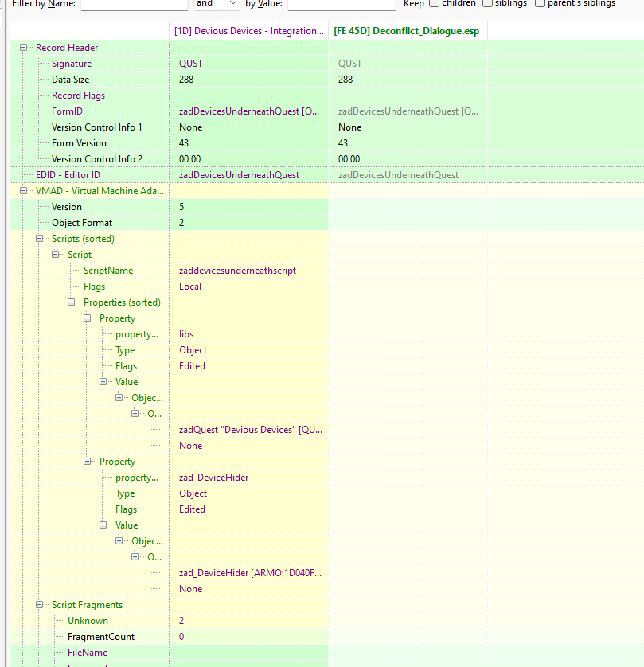Image resolution: width=644 pixels, height=667 pixels.
Task: Toggle the Keep children checkbox
Action: point(435,3)
